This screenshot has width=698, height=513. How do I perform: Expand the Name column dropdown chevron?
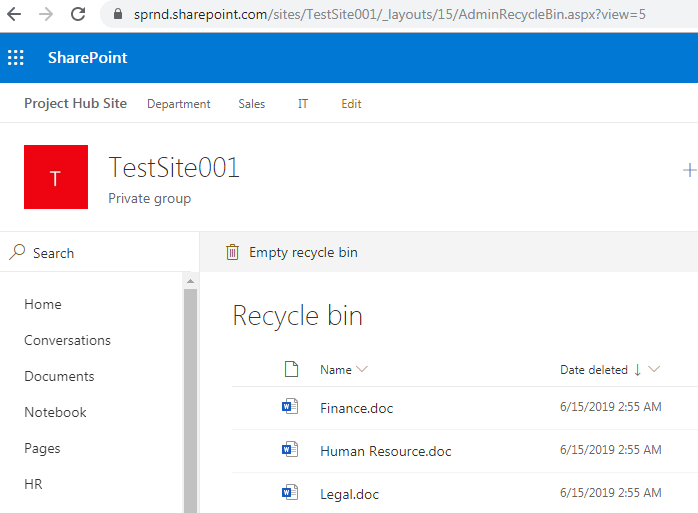(362, 369)
